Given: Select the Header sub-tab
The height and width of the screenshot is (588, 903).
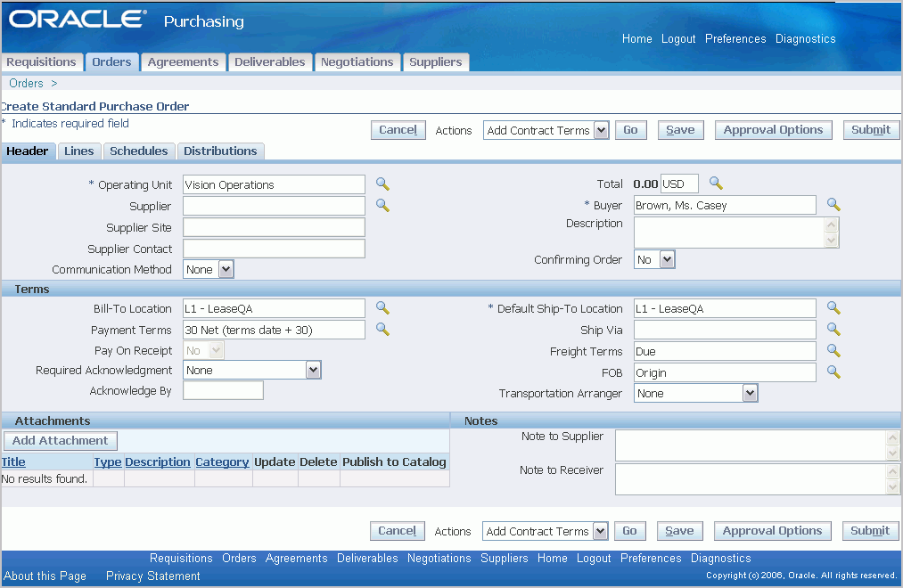Looking at the screenshot, I should [27, 151].
